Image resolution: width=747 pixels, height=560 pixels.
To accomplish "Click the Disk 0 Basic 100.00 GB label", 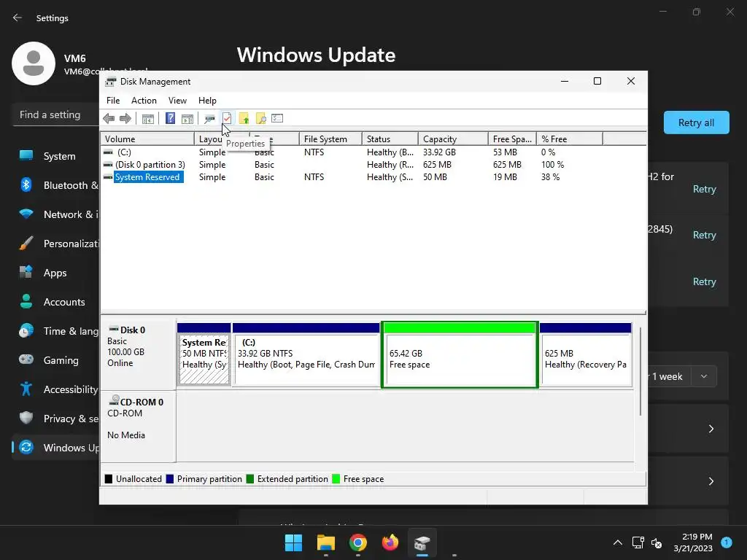I will pyautogui.click(x=138, y=354).
